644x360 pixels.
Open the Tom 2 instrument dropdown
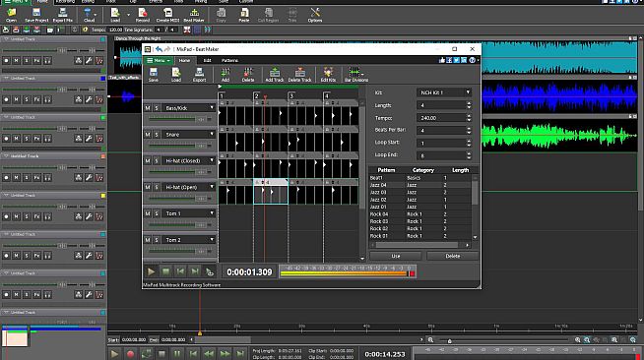[212, 240]
